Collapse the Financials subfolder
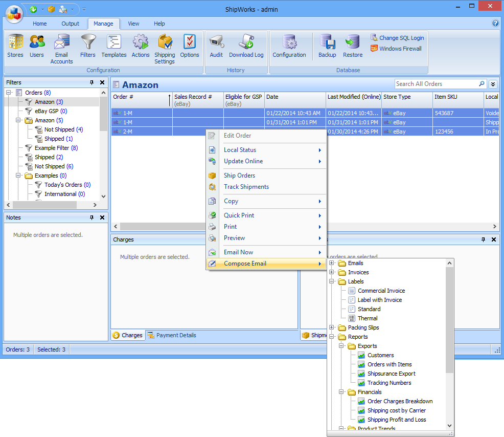The image size is (504, 437). point(341,392)
